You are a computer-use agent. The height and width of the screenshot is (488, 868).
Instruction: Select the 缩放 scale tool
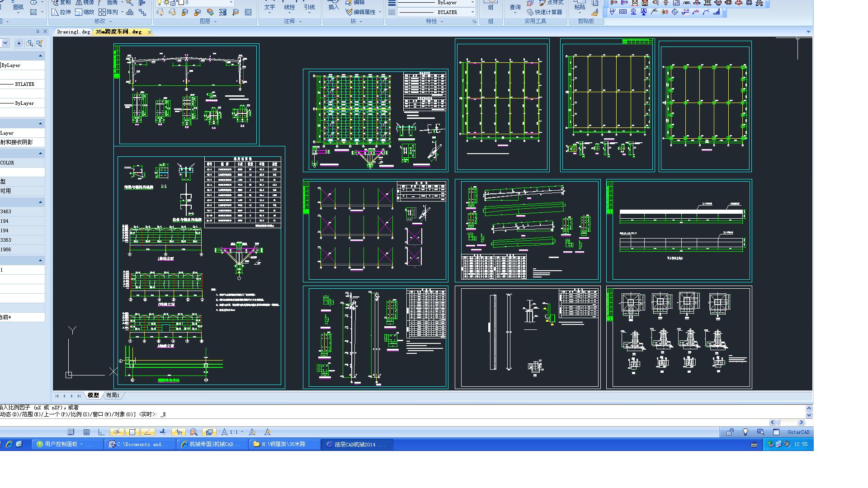(85, 12)
